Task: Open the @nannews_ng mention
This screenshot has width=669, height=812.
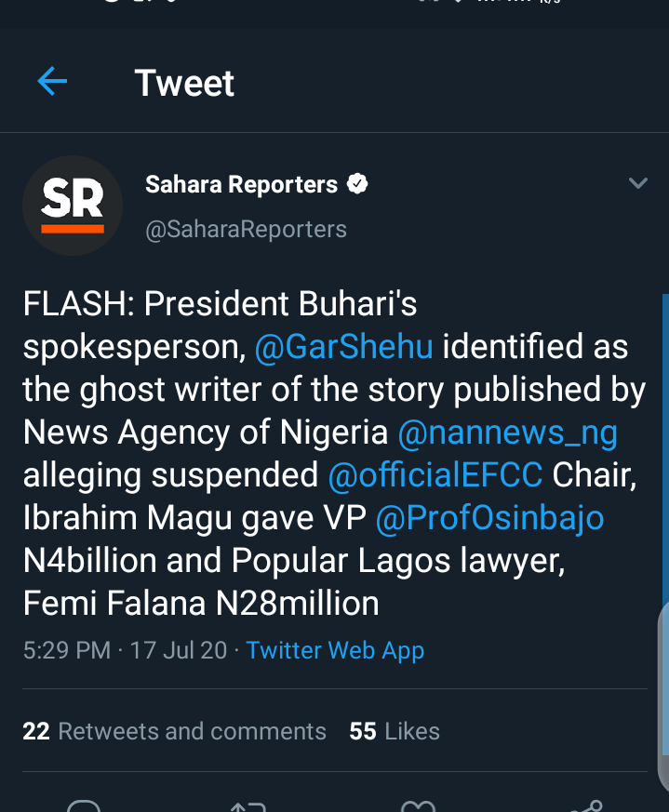Action: tap(507, 433)
